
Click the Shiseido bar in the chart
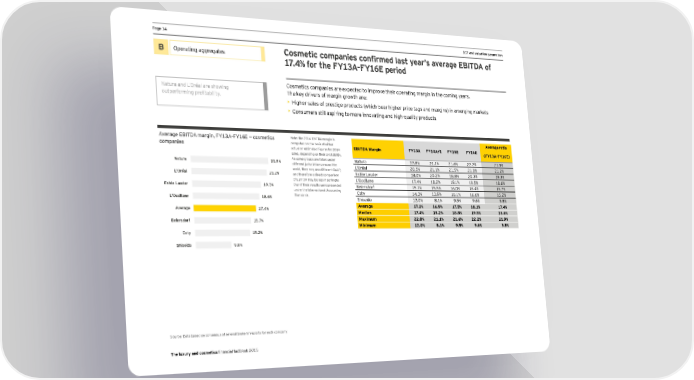click(213, 245)
